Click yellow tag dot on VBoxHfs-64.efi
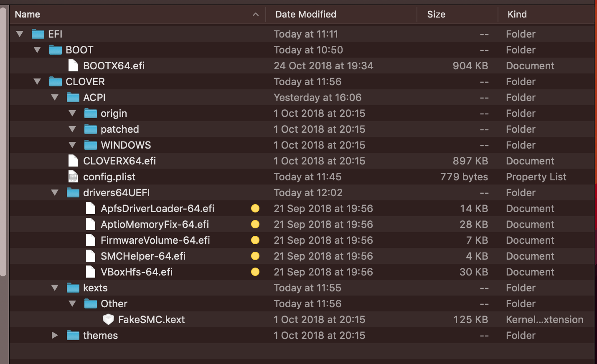597x364 pixels. 255,272
